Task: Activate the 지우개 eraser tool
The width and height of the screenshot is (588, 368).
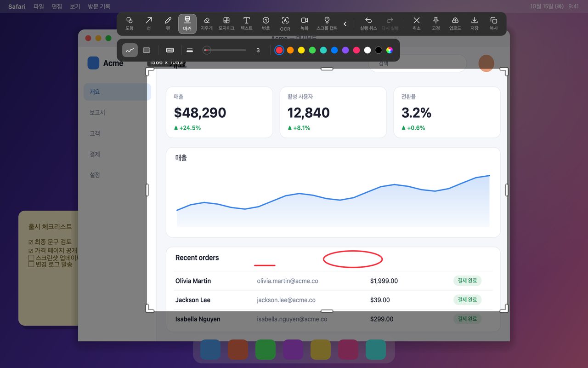Action: tap(207, 24)
